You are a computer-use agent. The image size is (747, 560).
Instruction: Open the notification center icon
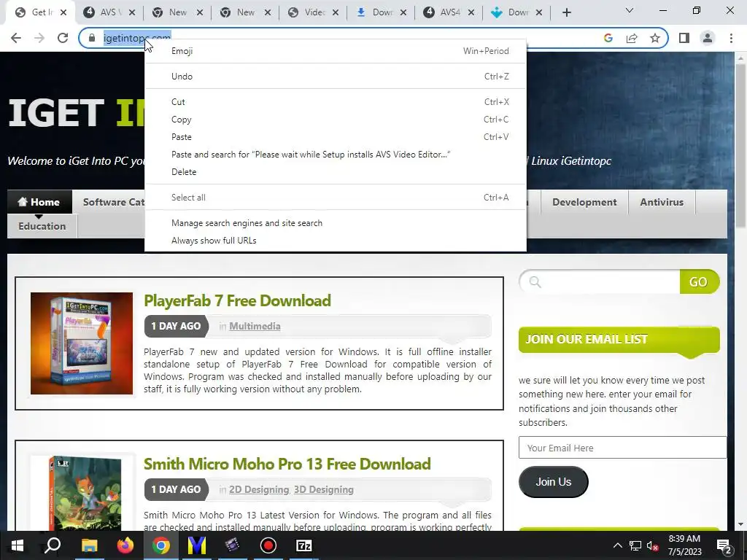click(724, 545)
